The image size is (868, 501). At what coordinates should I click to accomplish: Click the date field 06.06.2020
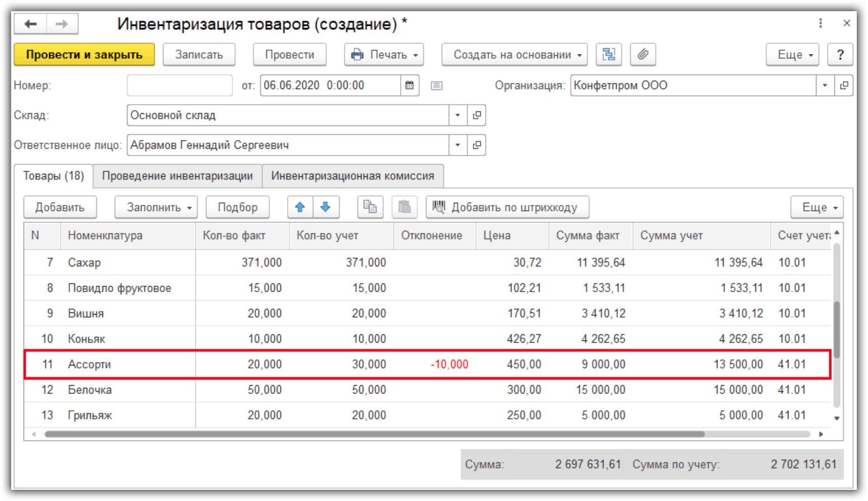(x=330, y=86)
